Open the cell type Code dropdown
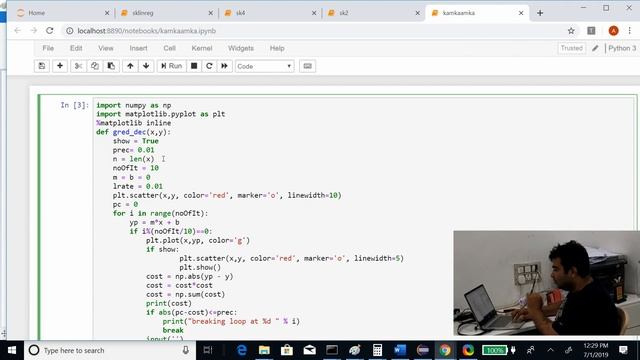The width and height of the screenshot is (640, 360). point(264,66)
